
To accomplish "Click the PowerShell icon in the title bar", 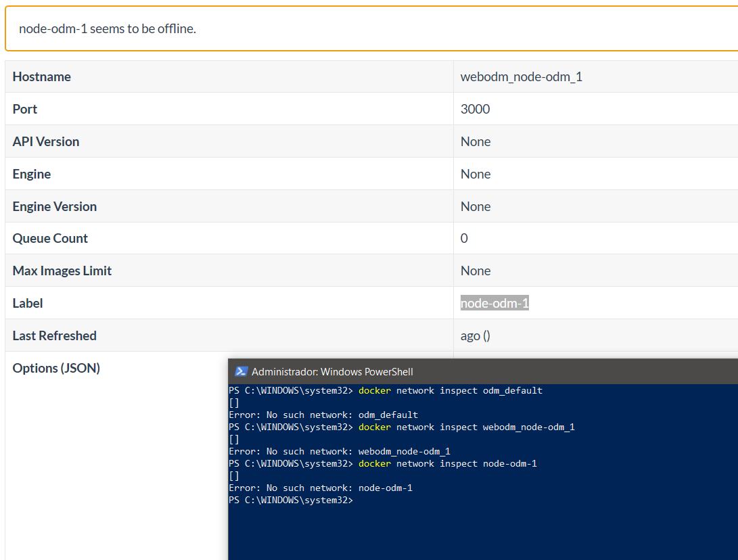I will pyautogui.click(x=241, y=371).
